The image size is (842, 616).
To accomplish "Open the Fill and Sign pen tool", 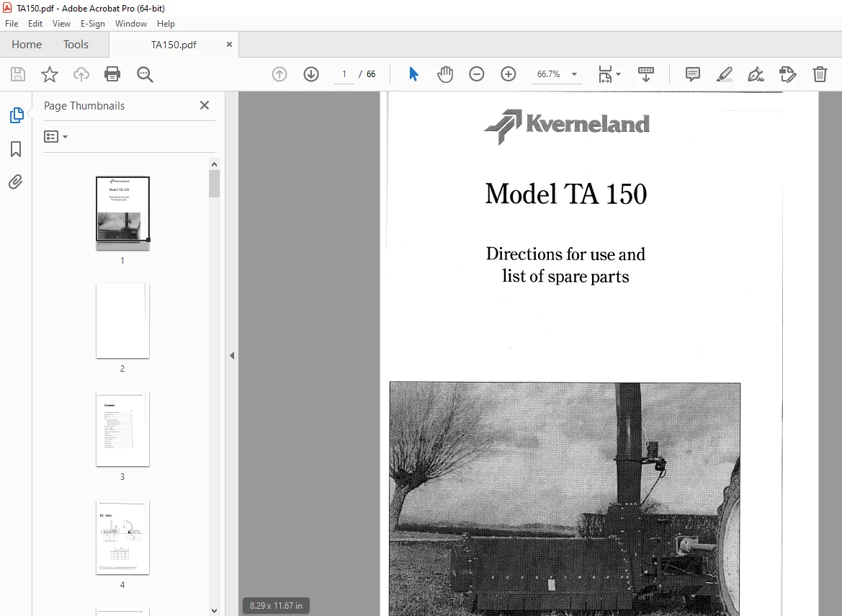I will click(756, 74).
